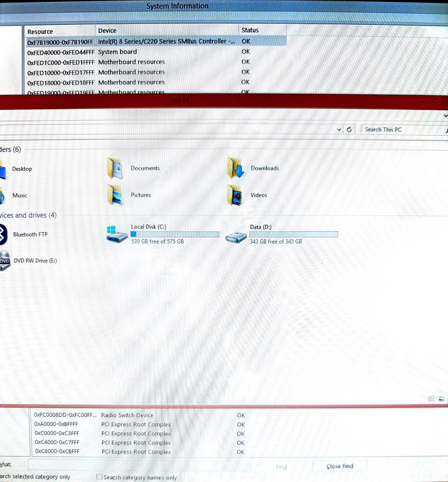This screenshot has height=482, width=448.
Task: Switch to details view icon in This PC
Action: click(x=431, y=399)
